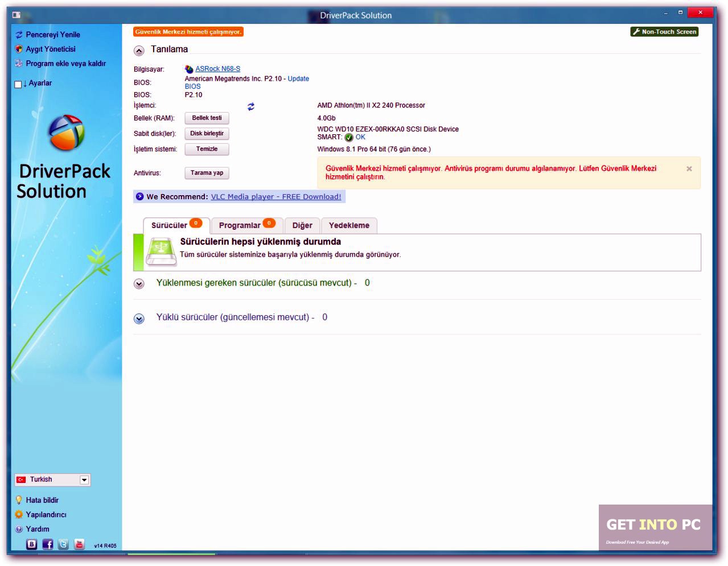Expand Yüklü sürücüler section
This screenshot has width=728, height=566.
point(139,319)
